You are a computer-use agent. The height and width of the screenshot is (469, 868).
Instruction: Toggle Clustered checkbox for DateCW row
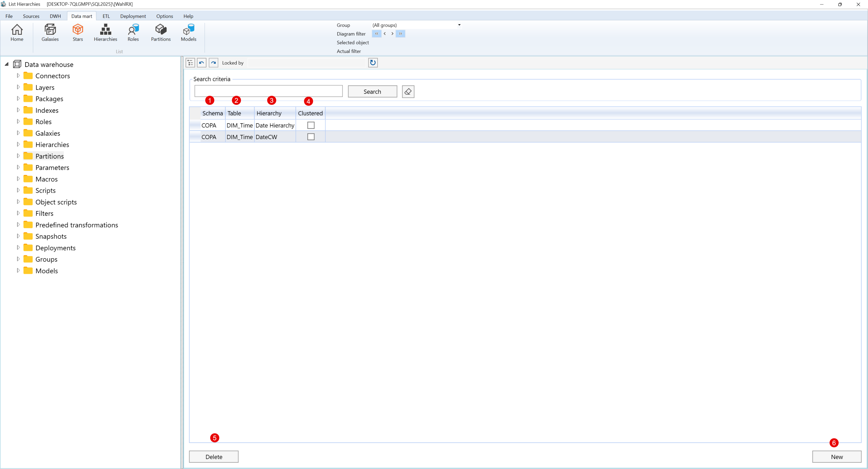pos(311,137)
